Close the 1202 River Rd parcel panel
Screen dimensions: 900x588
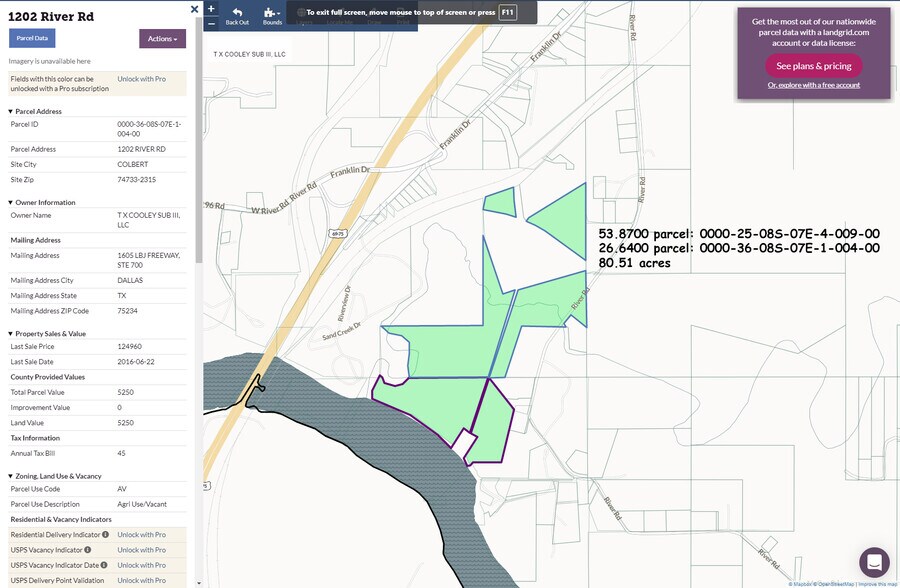(x=194, y=9)
